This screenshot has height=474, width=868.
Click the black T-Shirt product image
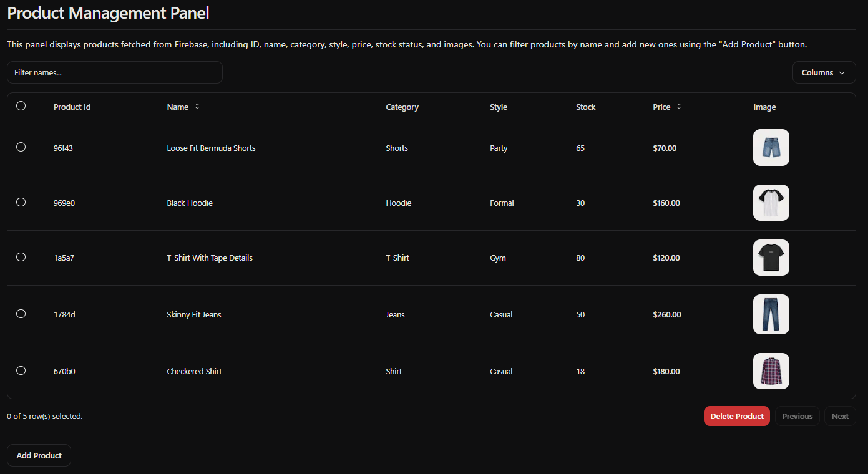[x=771, y=258]
